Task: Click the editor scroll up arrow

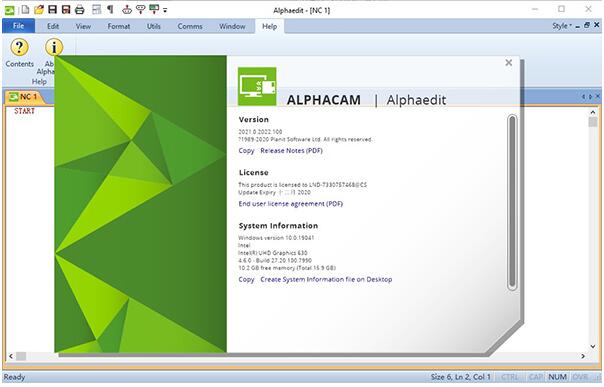Action: coord(593,112)
